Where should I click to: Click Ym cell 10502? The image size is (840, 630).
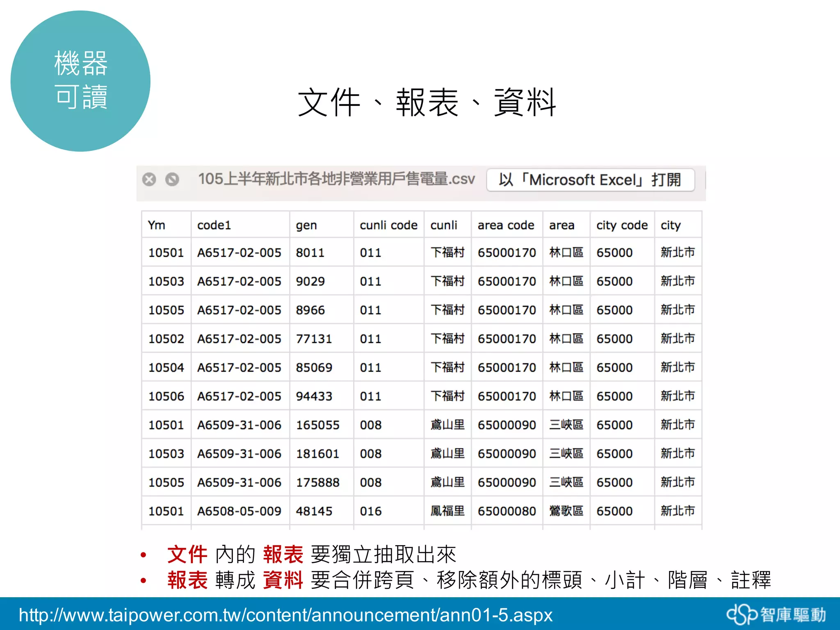click(166, 339)
